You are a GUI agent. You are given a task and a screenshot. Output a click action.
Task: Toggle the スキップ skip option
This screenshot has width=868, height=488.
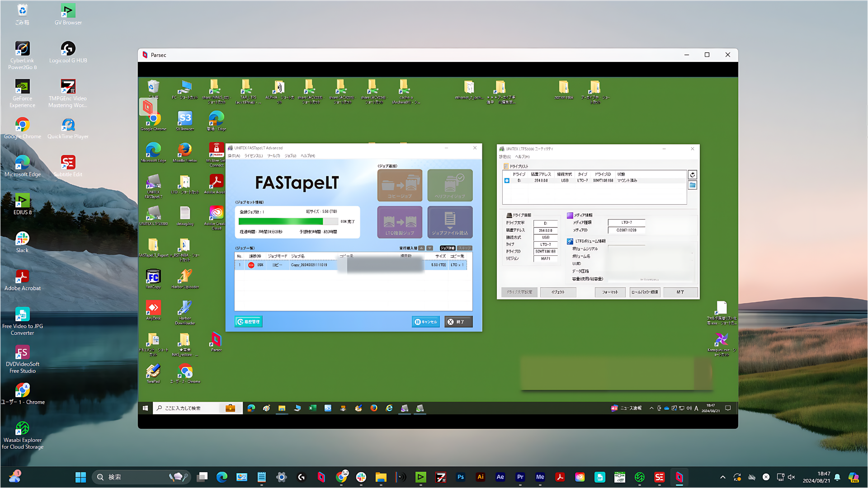tap(464, 248)
